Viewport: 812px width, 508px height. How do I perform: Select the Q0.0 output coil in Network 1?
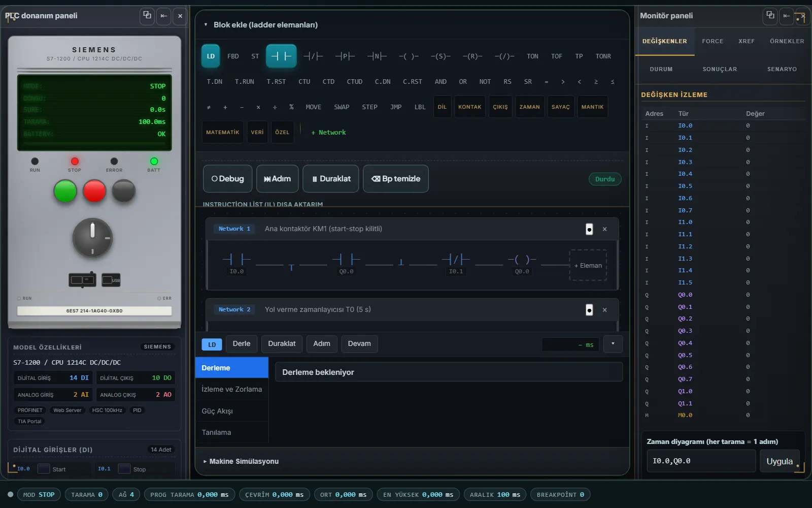(x=522, y=264)
